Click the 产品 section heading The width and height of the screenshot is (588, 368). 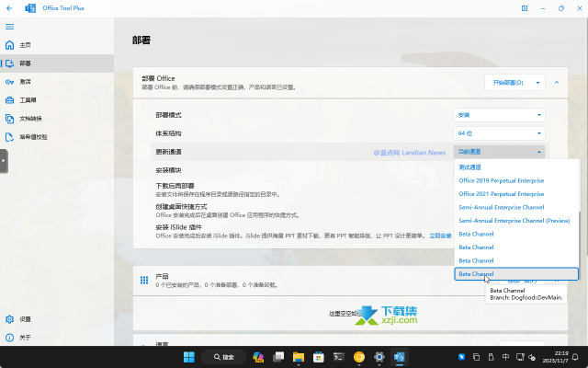pyautogui.click(x=162, y=276)
